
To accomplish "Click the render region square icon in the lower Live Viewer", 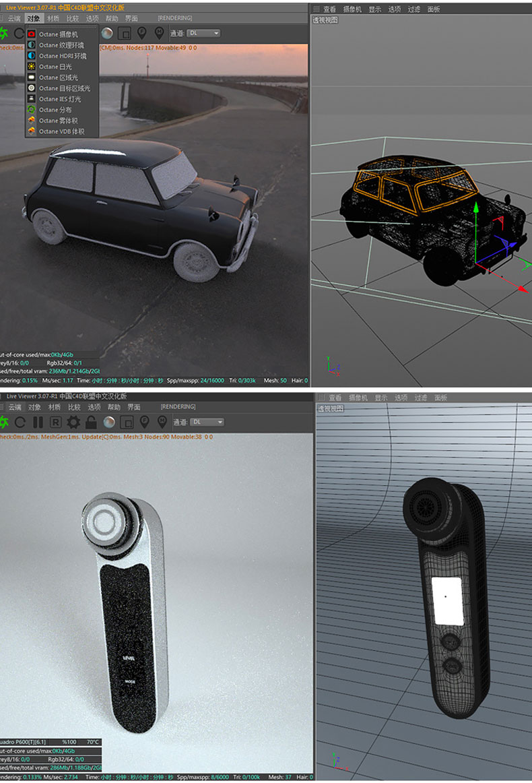I will [127, 423].
